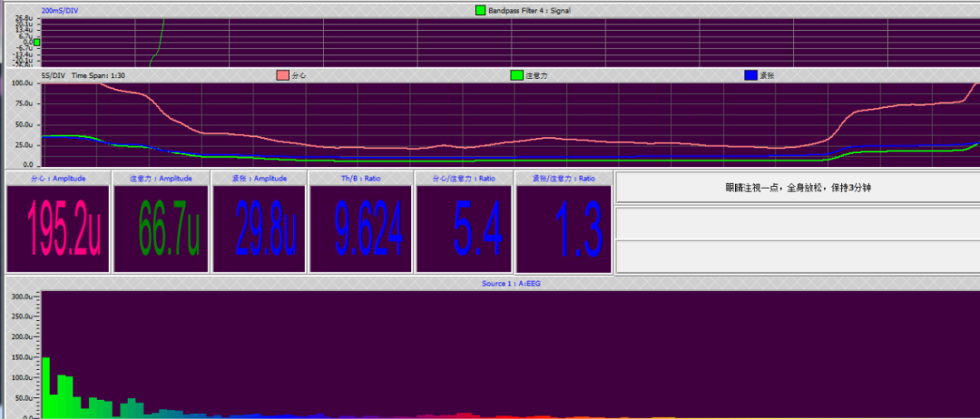Click the 注意力 : Amplitude meter header
Viewport: 980px width, 419px height.
click(x=161, y=179)
